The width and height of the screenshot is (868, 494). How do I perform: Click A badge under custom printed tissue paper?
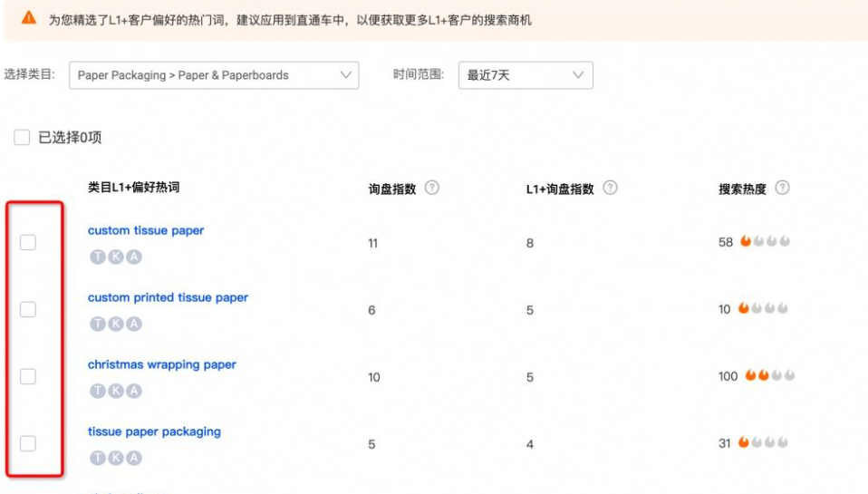pyautogui.click(x=134, y=324)
